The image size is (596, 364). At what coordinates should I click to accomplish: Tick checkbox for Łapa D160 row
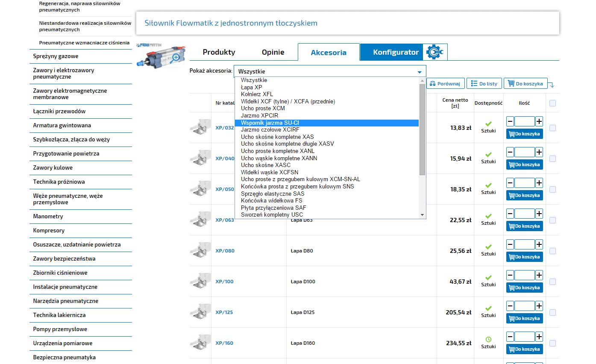coord(552,343)
